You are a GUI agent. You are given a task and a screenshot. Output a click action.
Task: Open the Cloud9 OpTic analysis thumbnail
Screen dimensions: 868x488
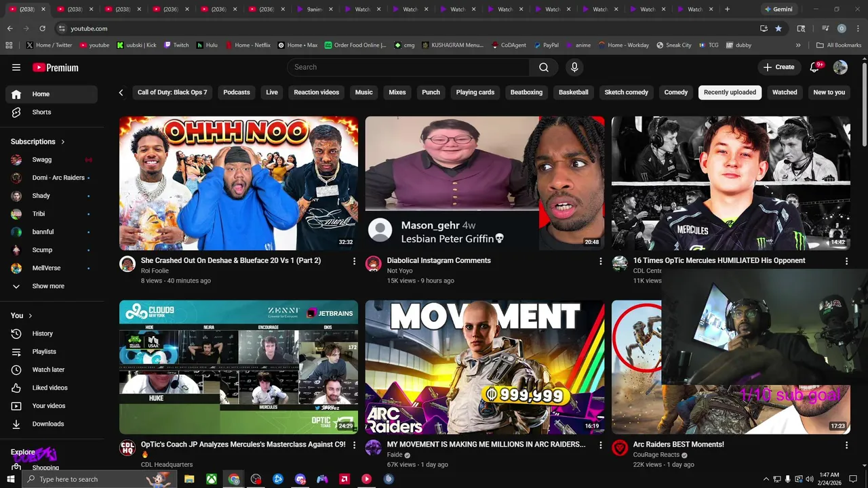coord(239,367)
